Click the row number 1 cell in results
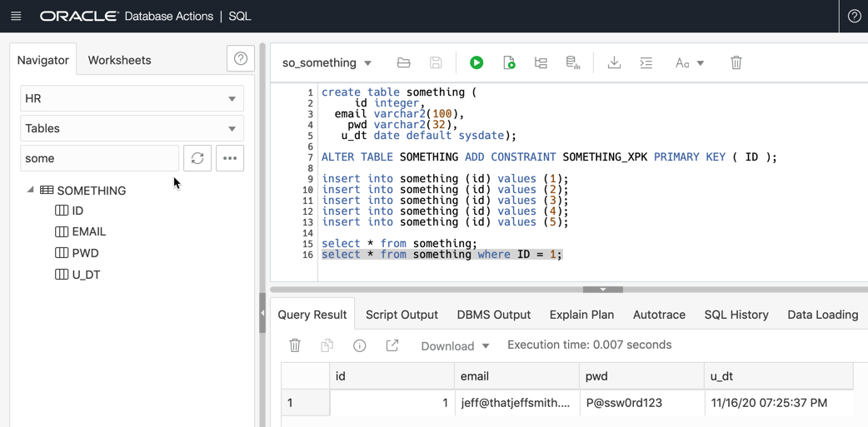 pyautogui.click(x=305, y=403)
